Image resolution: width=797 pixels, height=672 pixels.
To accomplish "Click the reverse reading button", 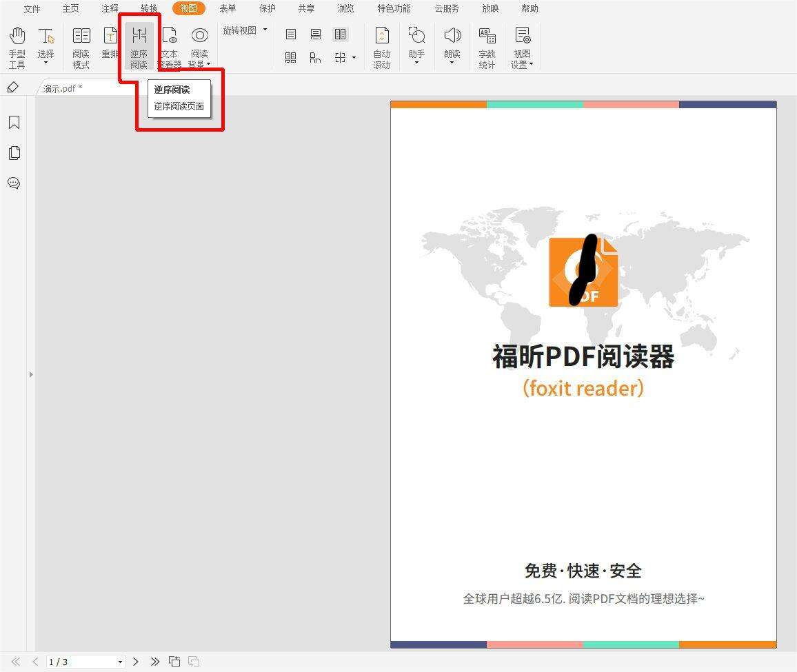I will [139, 46].
